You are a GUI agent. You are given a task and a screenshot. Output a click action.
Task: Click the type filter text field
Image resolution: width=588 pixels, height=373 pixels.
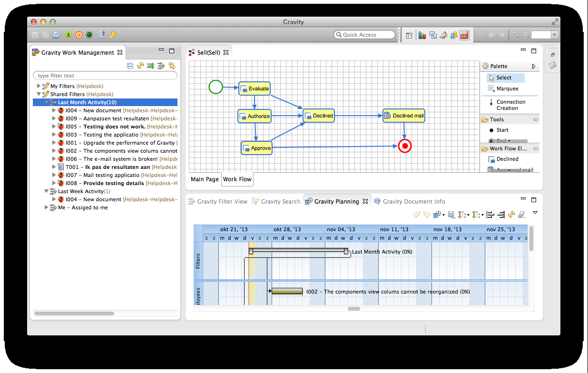click(105, 76)
